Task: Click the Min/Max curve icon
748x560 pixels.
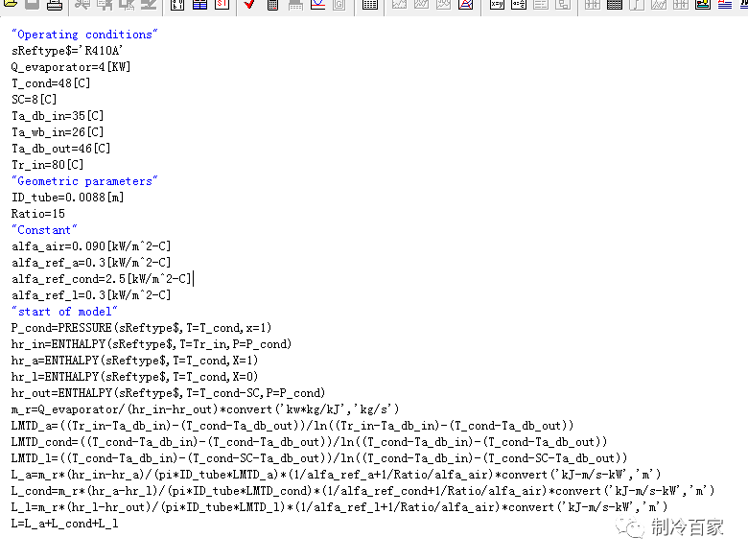Action: coord(317,4)
